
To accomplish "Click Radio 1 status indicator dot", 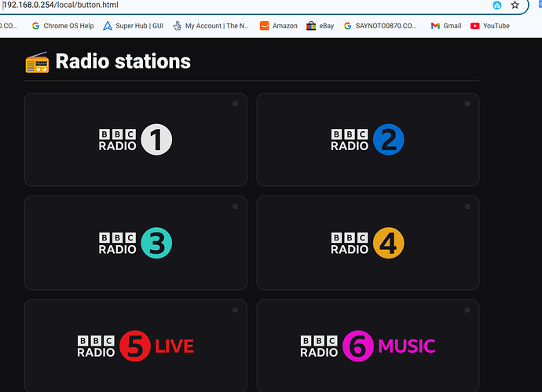I will [235, 104].
